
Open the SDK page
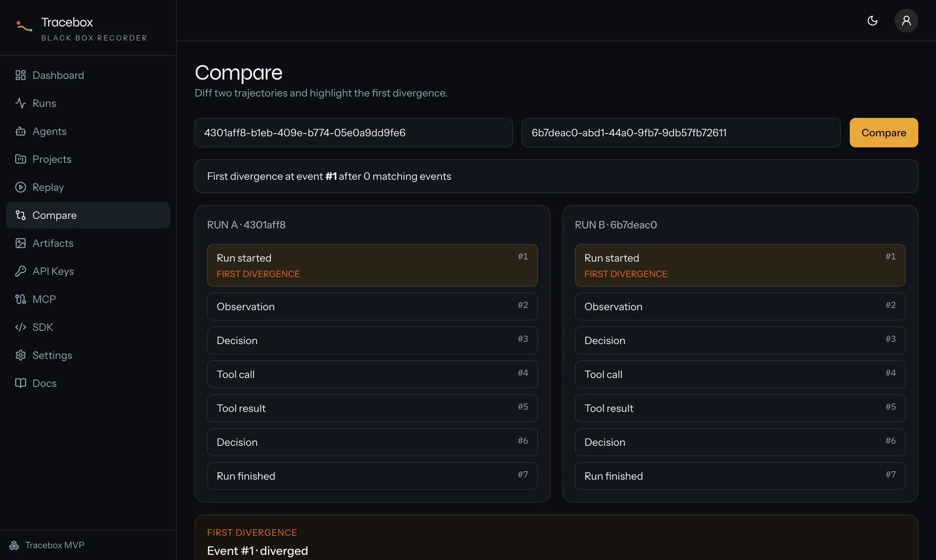[88, 327]
